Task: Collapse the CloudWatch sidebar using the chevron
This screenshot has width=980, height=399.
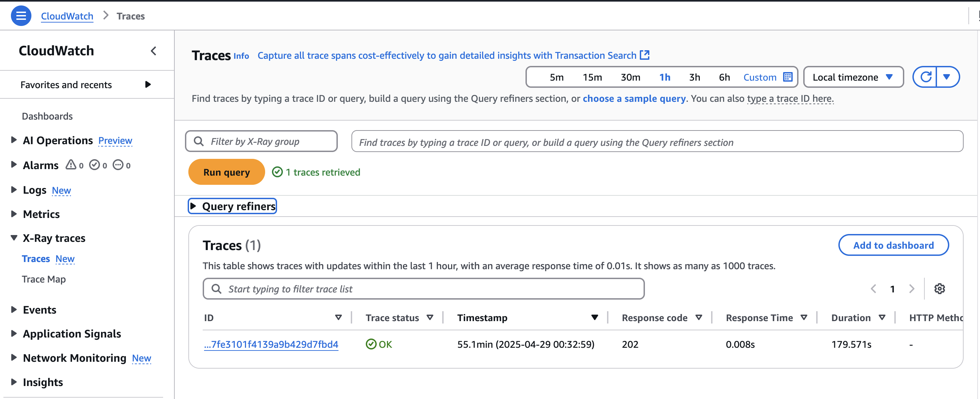Action: coord(153,51)
